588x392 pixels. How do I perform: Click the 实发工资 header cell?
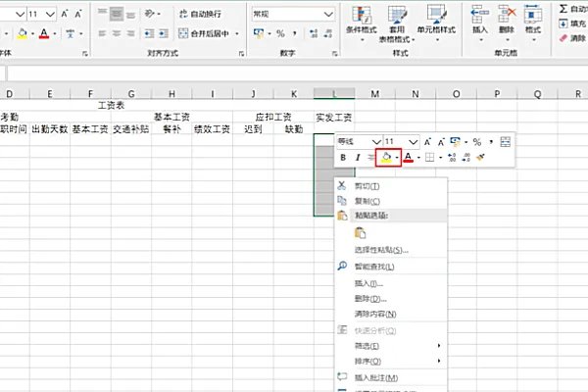(x=334, y=118)
